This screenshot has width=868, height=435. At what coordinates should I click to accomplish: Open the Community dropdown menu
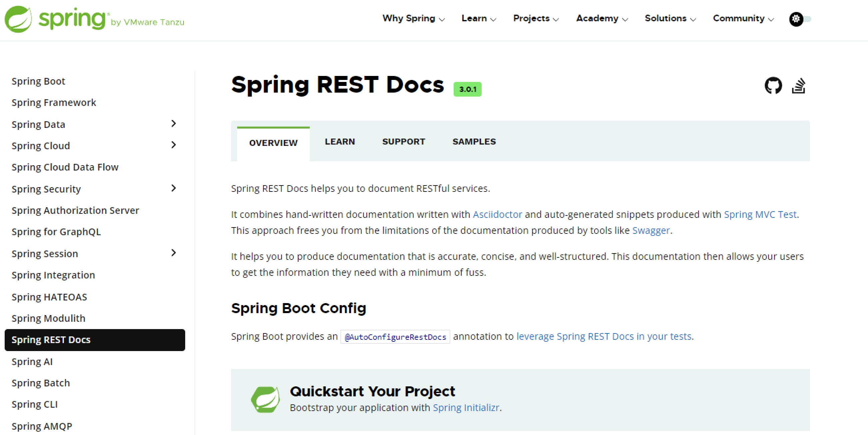click(743, 19)
